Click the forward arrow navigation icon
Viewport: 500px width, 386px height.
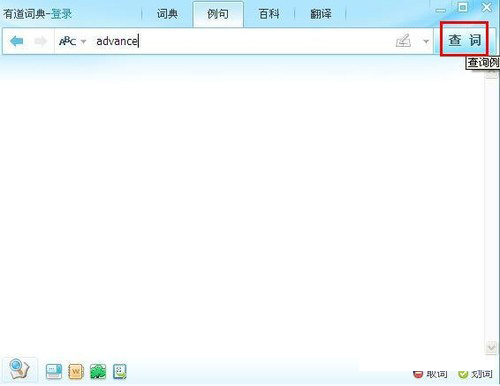(41, 41)
